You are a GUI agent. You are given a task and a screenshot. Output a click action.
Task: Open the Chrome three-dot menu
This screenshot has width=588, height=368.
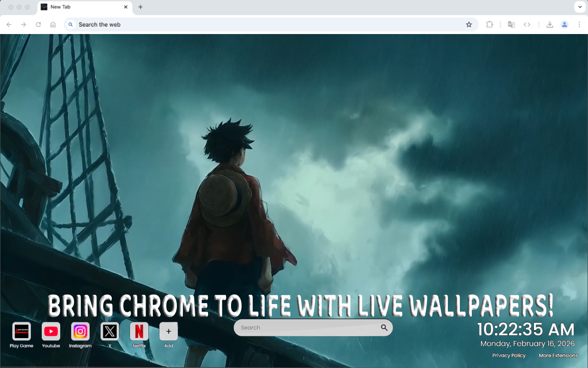579,24
